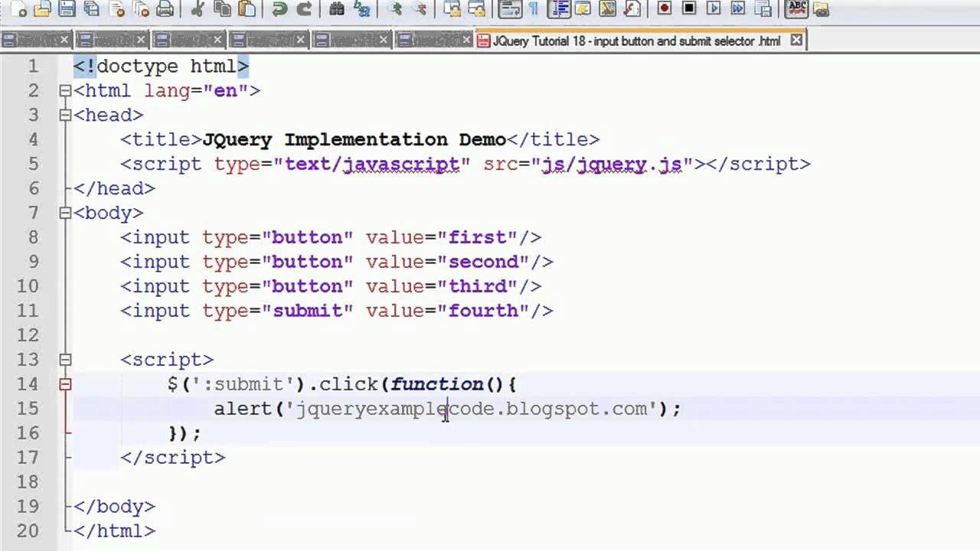Click the src value js/jquery.js
Screen dimensions: 980x551
[x=611, y=164]
